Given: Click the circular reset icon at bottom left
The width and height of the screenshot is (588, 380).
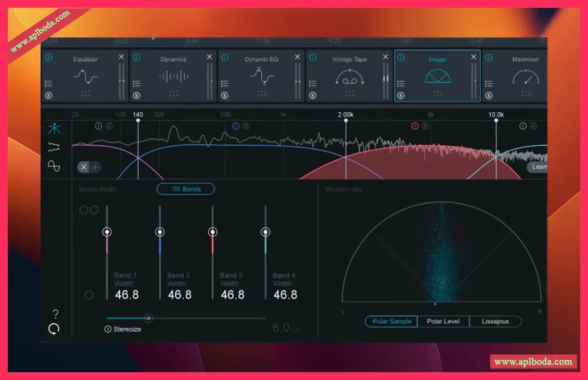Looking at the screenshot, I should coord(54,329).
